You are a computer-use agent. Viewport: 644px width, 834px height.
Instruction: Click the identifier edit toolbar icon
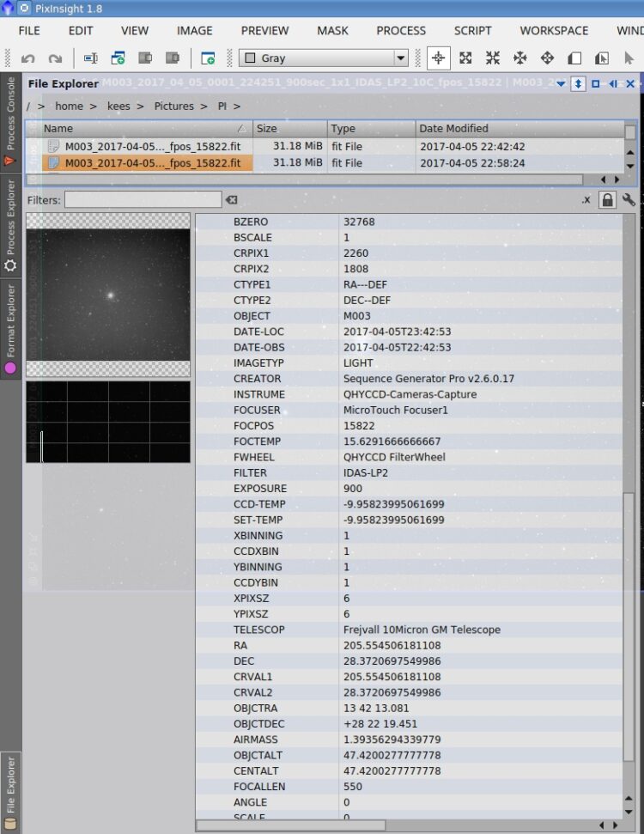pos(90,58)
